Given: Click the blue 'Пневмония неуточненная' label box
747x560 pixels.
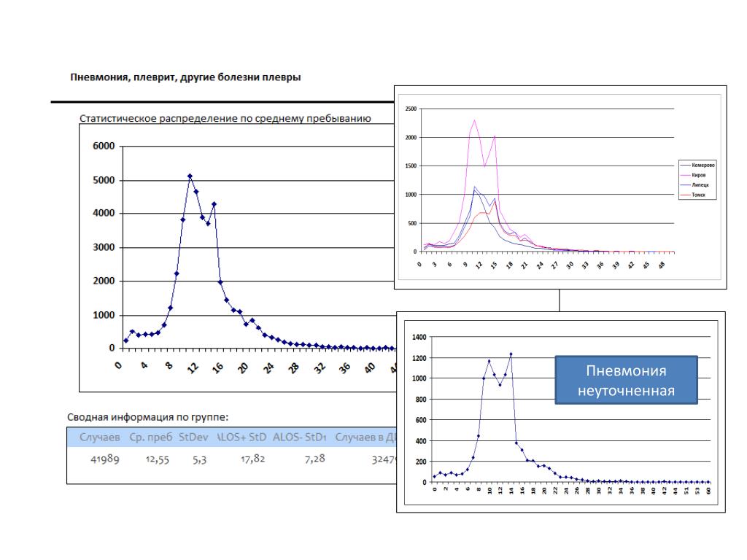Looking at the screenshot, I should 626,380.
